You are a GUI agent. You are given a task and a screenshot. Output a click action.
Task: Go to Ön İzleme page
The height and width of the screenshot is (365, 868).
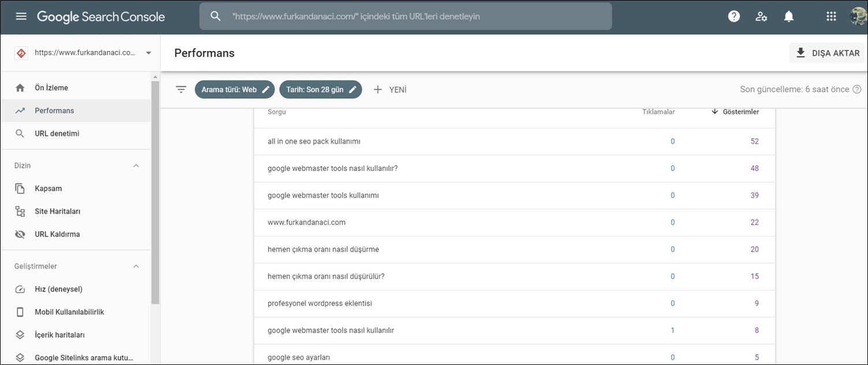pyautogui.click(x=75, y=88)
